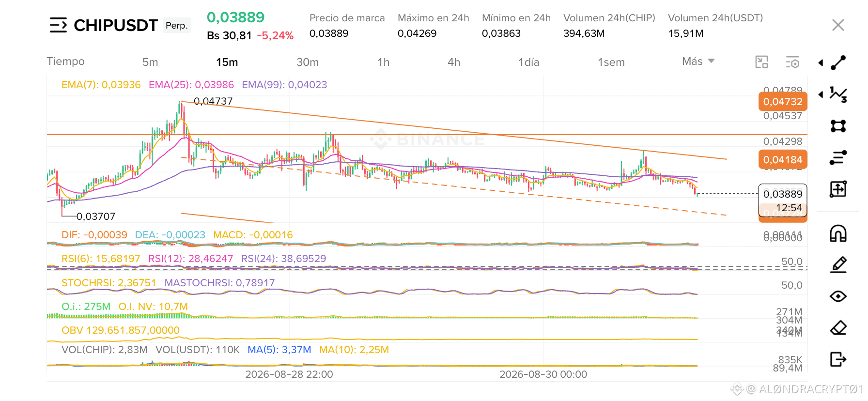868x401 pixels.
Task: Select the wave pattern drawing tool
Action: pos(838,94)
